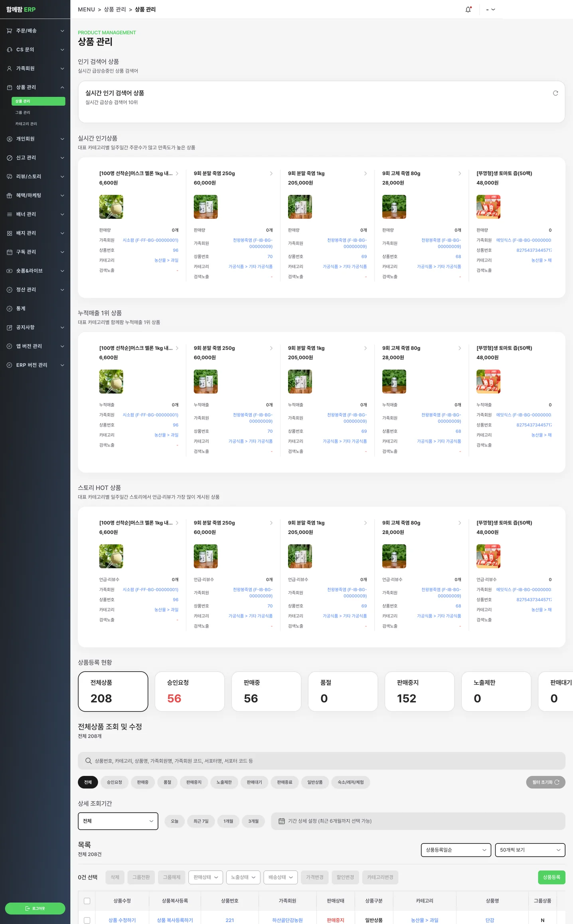Screen dimensions: 573x924
Task: Filter list by 판매중지 chip
Action: [x=194, y=782]
